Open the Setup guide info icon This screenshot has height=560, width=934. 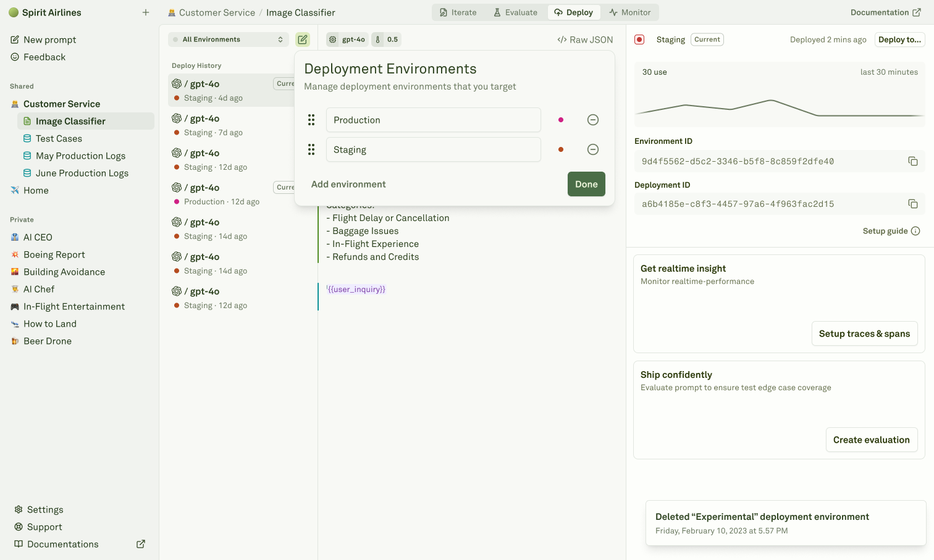tap(915, 230)
